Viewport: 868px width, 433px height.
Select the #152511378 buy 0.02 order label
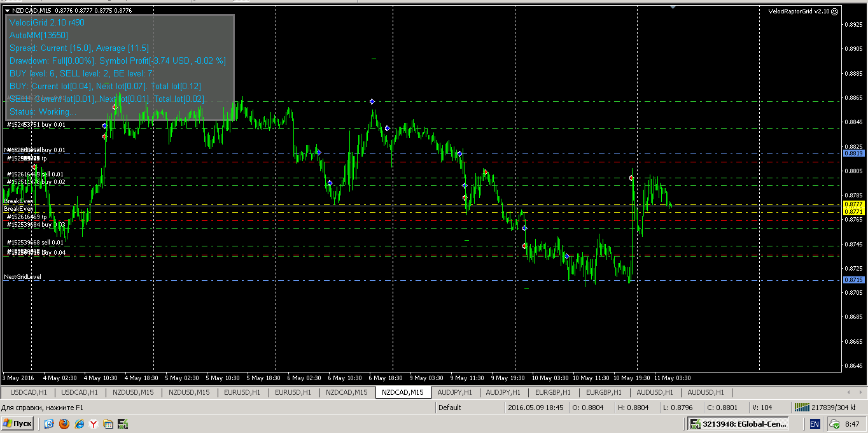click(36, 182)
